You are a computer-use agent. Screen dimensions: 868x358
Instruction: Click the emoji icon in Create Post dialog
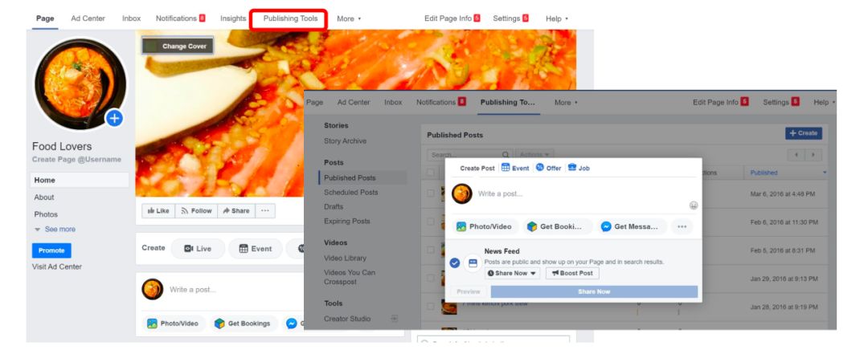(x=693, y=205)
